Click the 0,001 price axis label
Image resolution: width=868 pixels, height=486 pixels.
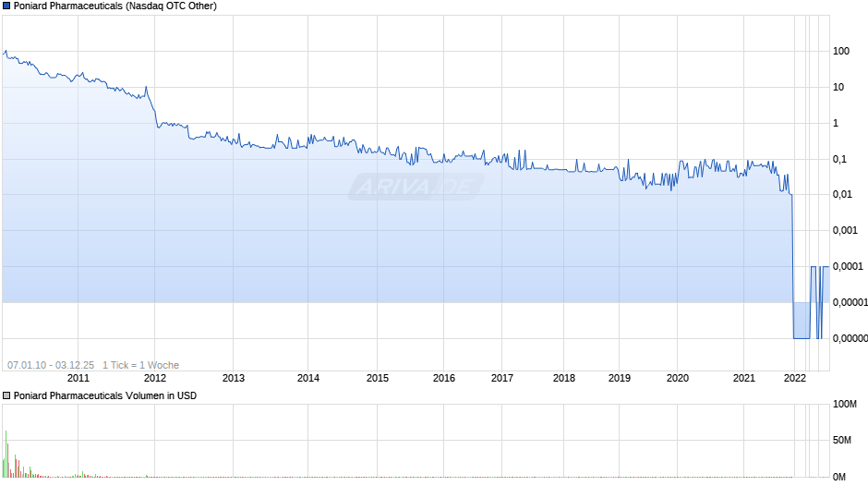[x=845, y=230]
